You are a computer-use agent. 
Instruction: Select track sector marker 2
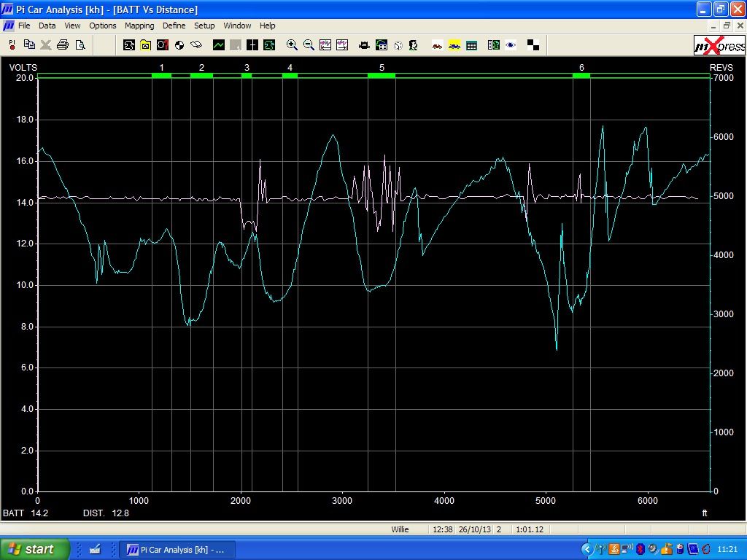click(201, 75)
